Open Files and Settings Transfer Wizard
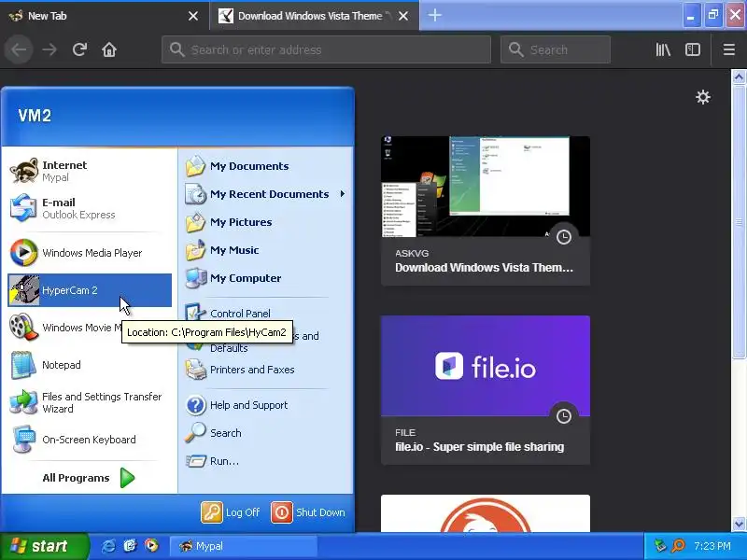The width and height of the screenshot is (747, 560). pos(90,402)
